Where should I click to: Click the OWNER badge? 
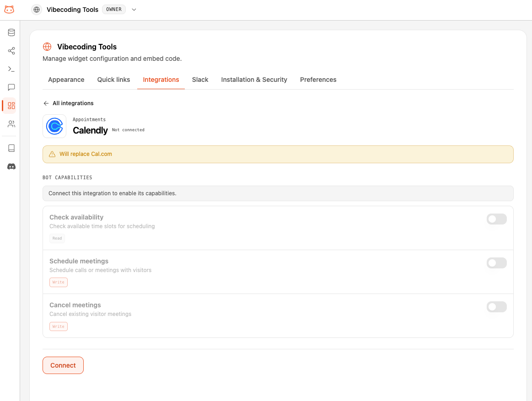click(x=113, y=10)
